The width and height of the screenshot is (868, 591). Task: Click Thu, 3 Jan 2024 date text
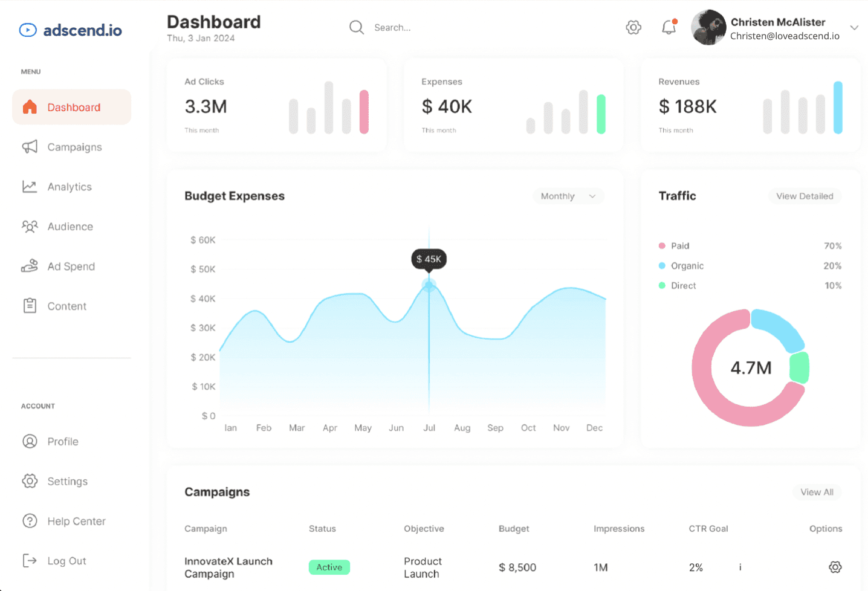pyautogui.click(x=201, y=38)
